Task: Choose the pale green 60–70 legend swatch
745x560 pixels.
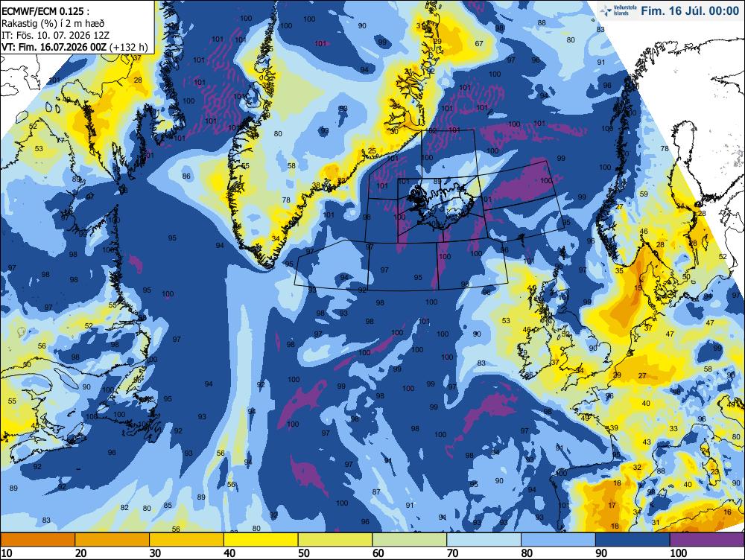Action: (410, 540)
